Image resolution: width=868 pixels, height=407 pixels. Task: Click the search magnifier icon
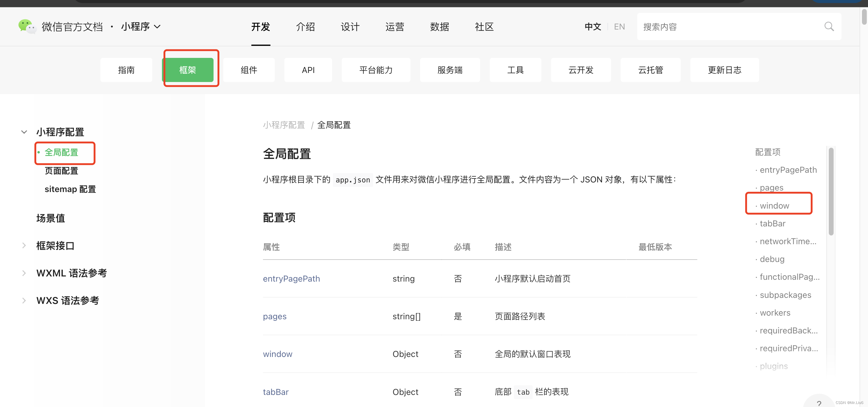829,27
